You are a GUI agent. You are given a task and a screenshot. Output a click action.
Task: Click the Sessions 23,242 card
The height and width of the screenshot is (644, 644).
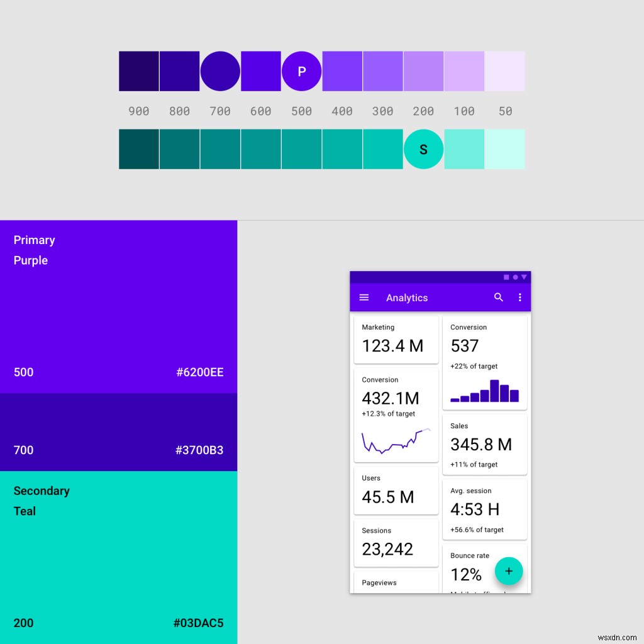(x=396, y=542)
